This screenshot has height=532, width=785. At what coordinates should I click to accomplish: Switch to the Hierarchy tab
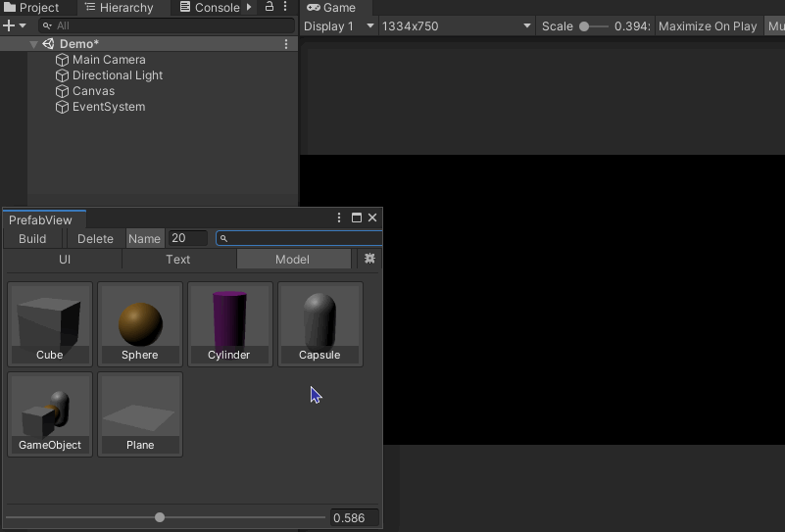click(120, 8)
